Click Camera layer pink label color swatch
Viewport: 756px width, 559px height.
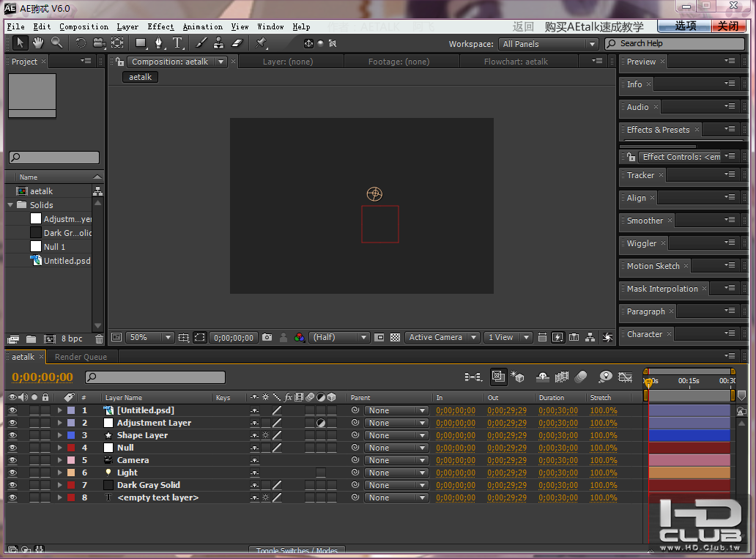pos(71,461)
